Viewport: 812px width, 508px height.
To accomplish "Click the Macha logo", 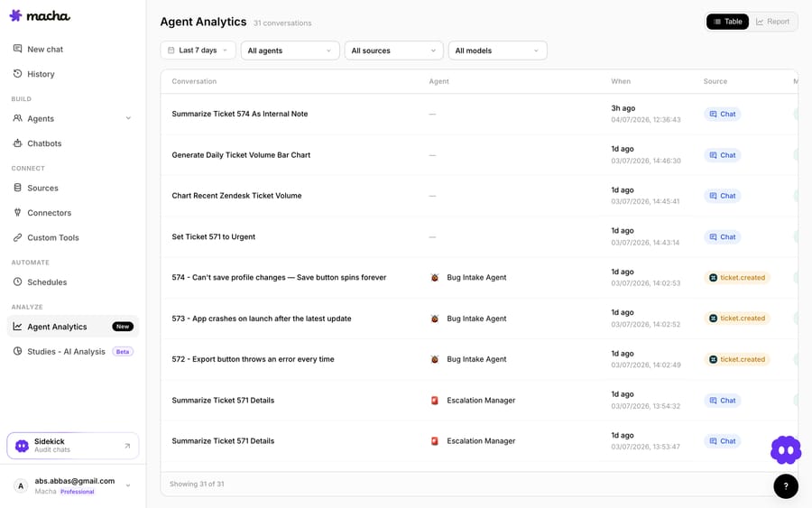I will click(x=40, y=15).
